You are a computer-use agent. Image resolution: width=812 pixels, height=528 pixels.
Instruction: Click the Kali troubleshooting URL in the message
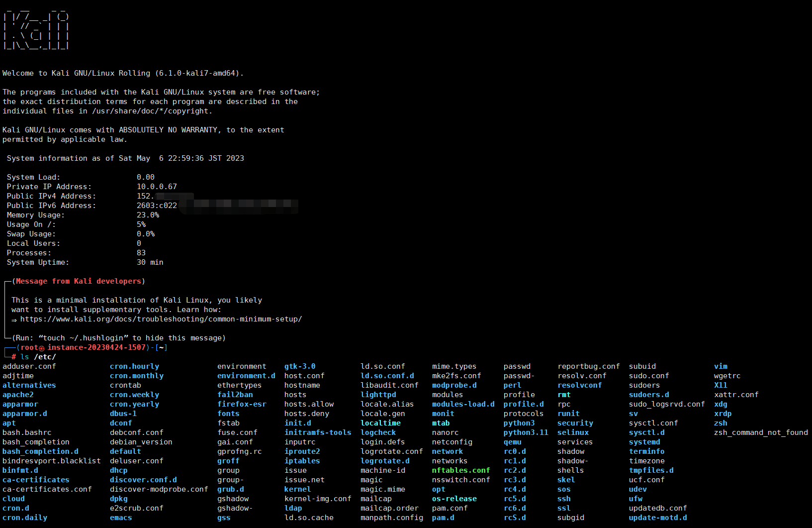[161, 319]
